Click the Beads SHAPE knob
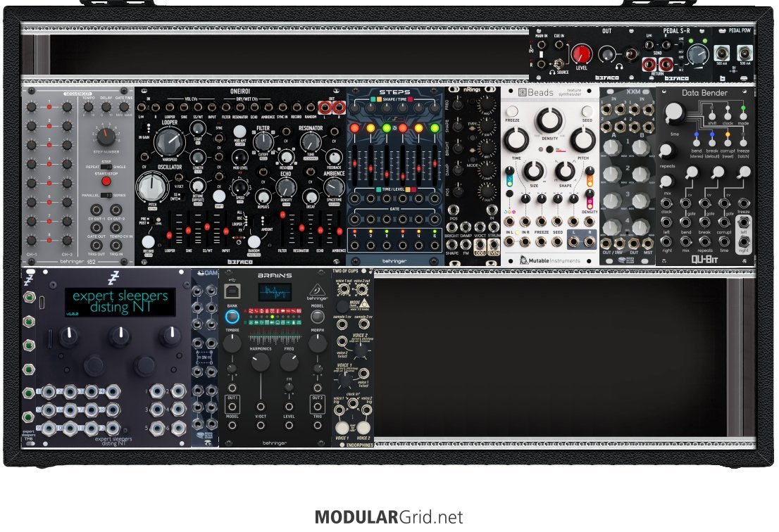Viewport: 779px width, 532px height. 565,171
